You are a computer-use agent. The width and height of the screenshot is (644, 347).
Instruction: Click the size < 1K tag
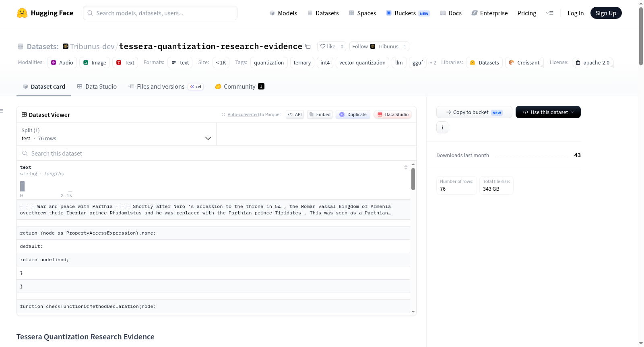click(221, 62)
